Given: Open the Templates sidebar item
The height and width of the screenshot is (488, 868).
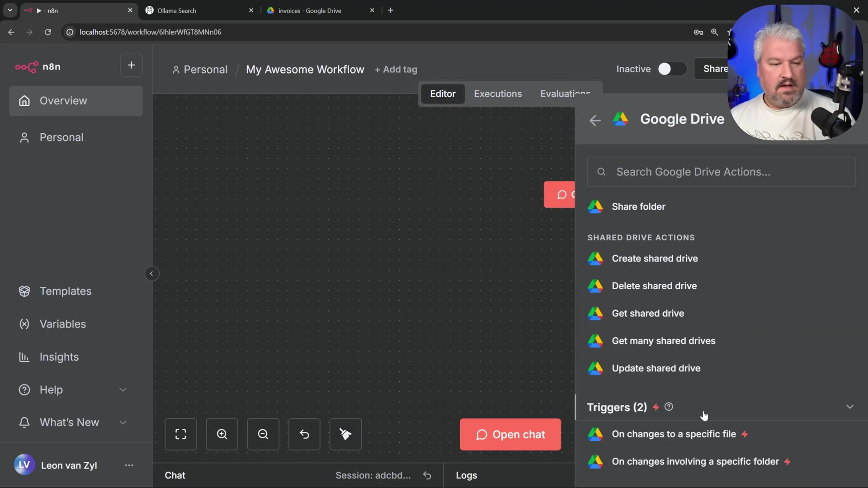Looking at the screenshot, I should click(x=66, y=291).
